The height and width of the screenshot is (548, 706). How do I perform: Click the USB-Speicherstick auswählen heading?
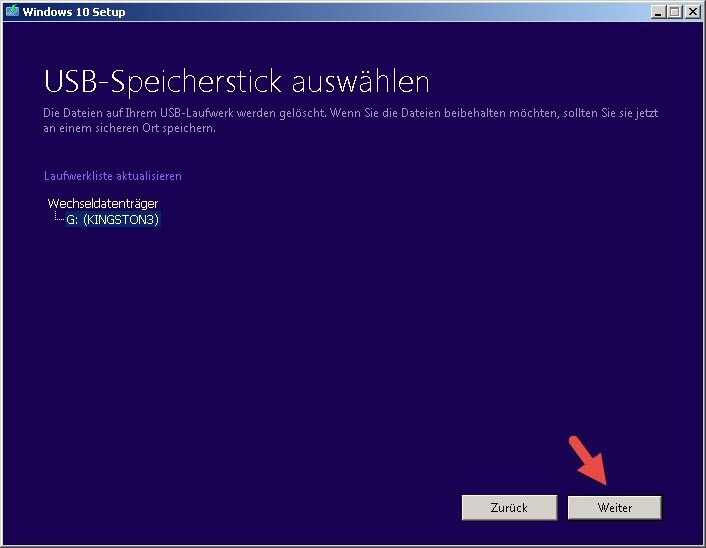tap(236, 82)
